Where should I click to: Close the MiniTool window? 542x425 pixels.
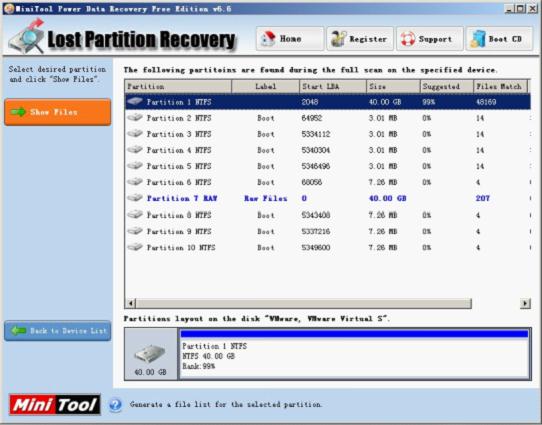(532, 8)
